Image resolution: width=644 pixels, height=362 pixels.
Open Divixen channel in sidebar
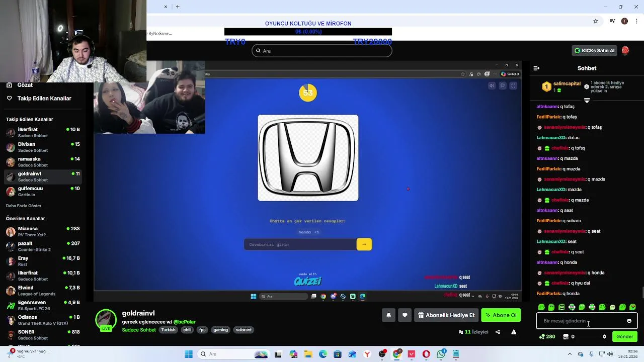coord(43,147)
